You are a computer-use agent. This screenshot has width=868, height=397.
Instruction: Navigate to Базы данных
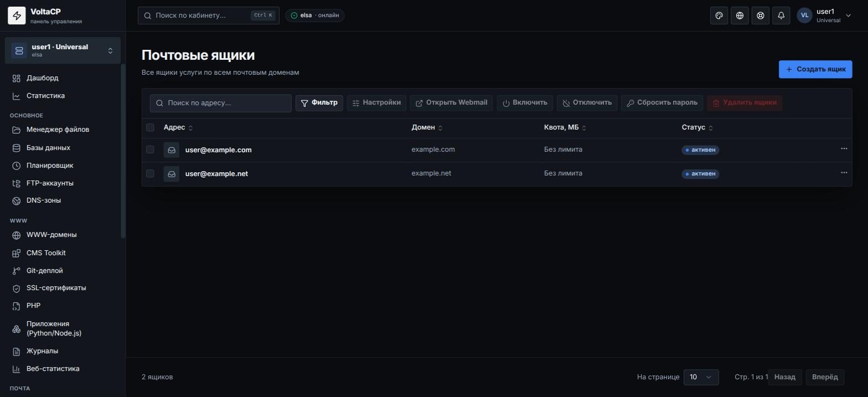point(63,148)
